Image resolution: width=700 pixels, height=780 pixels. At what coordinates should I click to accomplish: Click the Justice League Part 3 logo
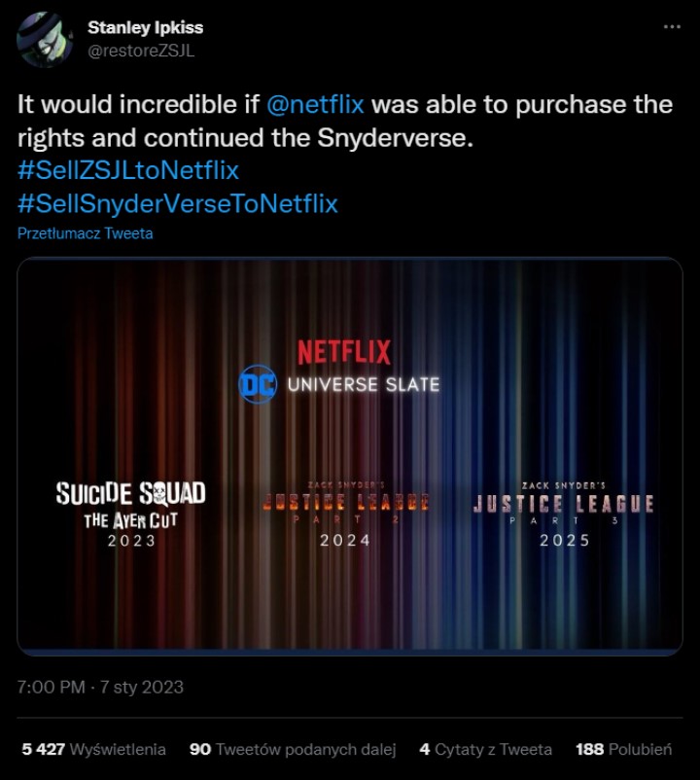pos(563,504)
